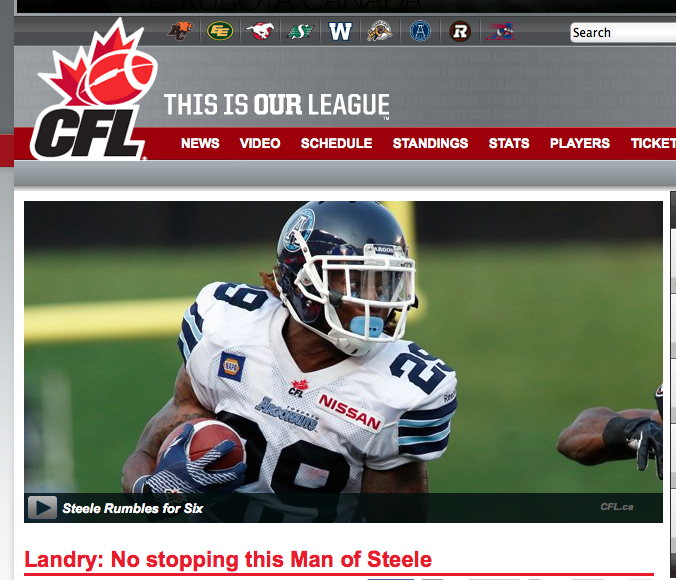This screenshot has width=676, height=580.
Task: Open the Montreal Alouettes logo
Action: (500, 31)
